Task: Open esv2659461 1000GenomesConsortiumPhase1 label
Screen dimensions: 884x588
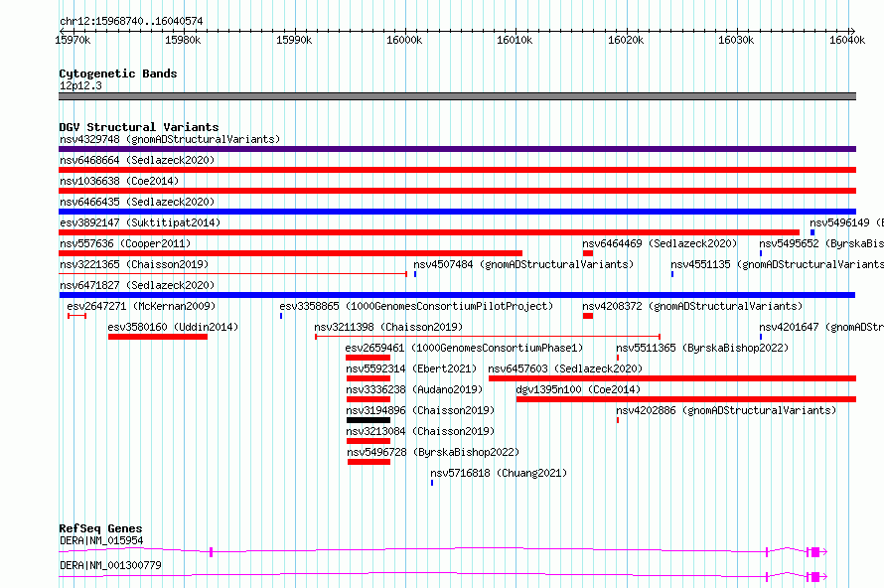Action: [465, 348]
